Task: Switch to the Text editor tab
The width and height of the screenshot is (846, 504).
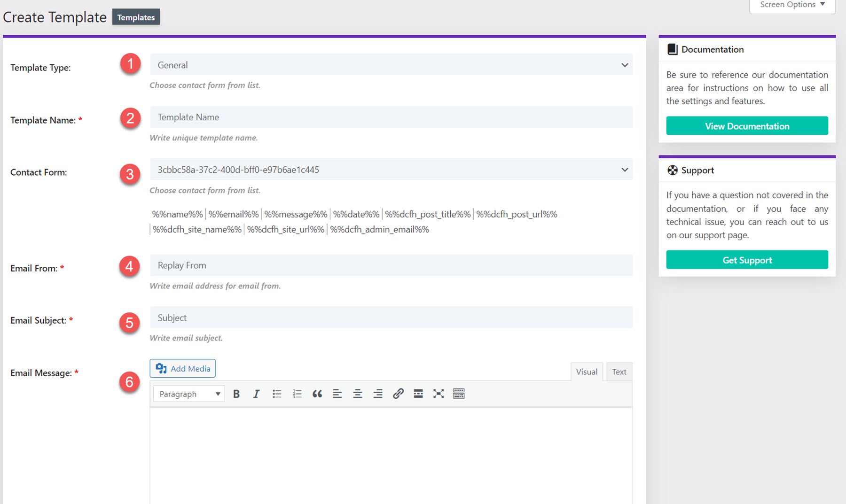Action: pos(619,372)
